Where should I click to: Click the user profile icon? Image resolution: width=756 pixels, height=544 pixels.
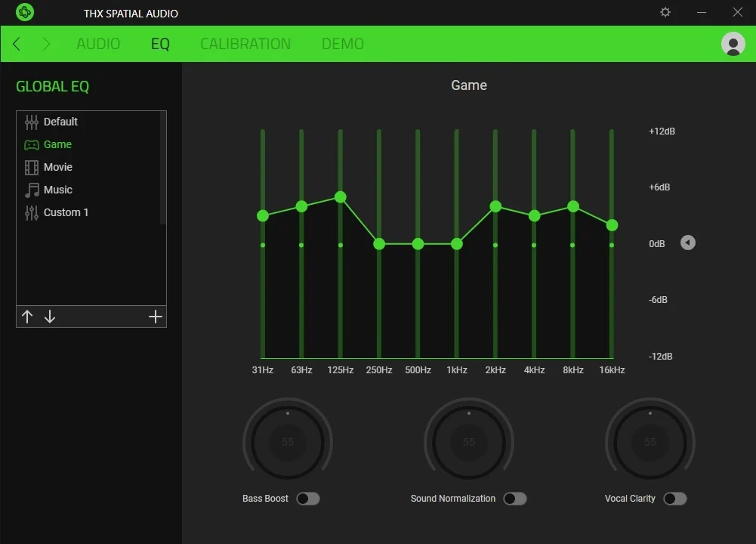[x=732, y=44]
